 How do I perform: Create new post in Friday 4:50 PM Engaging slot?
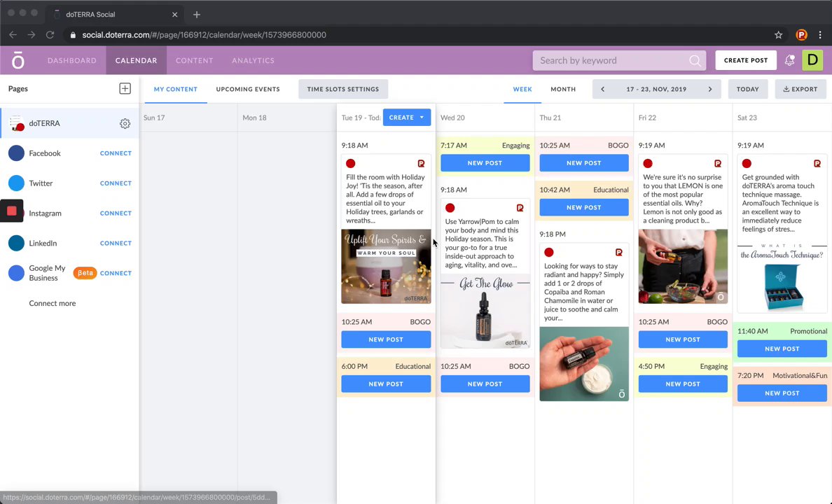(683, 384)
